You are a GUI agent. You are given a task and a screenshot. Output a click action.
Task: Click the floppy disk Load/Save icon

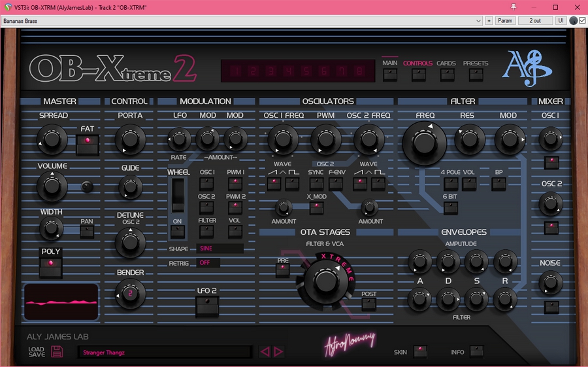click(57, 352)
